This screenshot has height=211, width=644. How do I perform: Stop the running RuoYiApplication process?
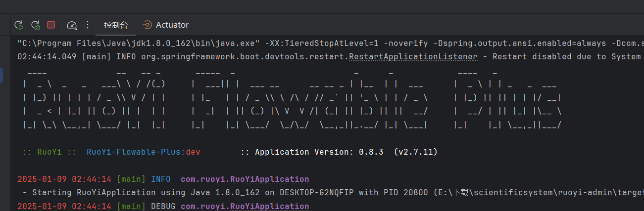51,25
